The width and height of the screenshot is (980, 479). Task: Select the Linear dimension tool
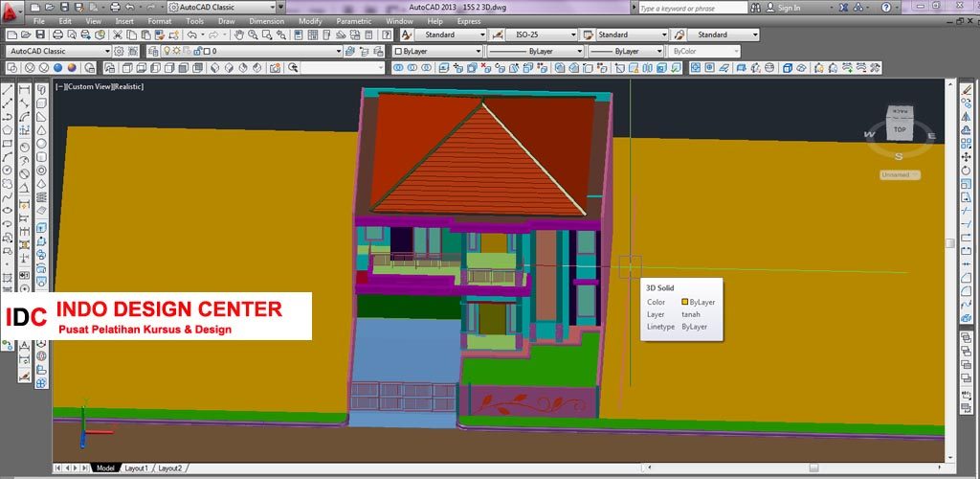[x=24, y=90]
